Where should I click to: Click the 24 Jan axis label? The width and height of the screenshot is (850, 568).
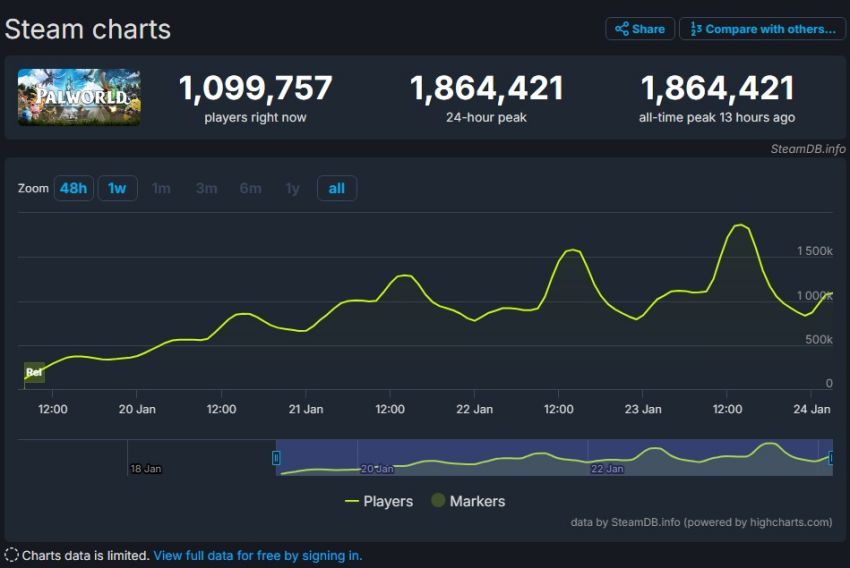[x=812, y=409]
